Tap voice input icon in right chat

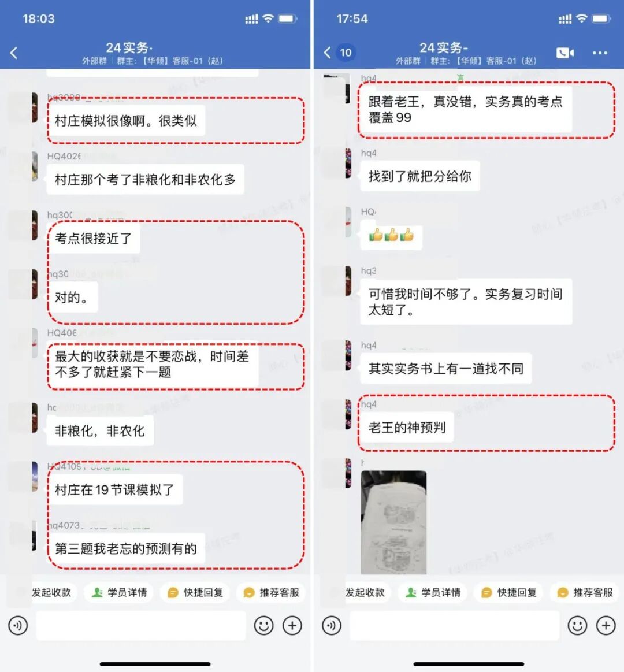(332, 626)
